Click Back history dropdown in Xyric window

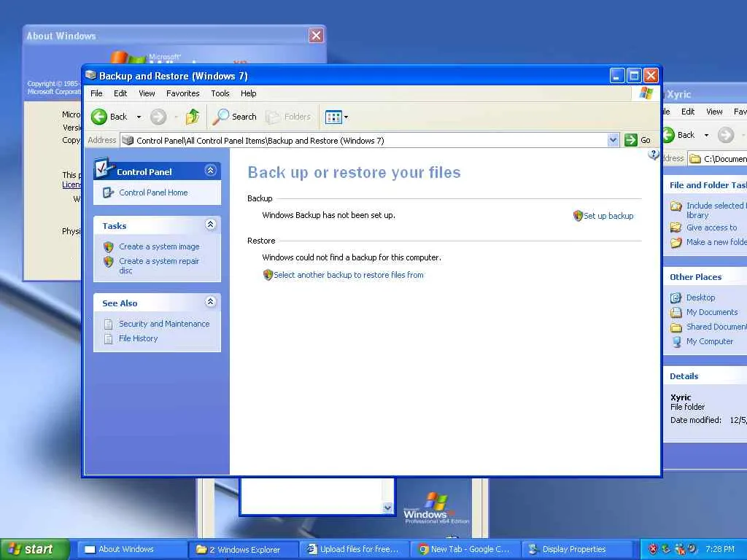[706, 135]
